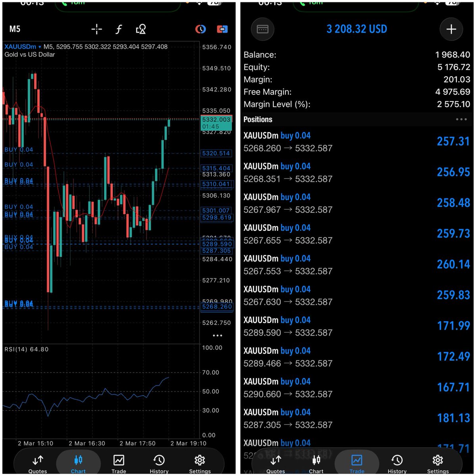Tap the Margin value 201.03
476x476 pixels.
(x=457, y=80)
